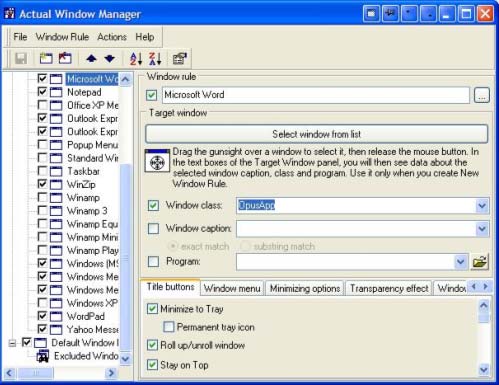Toggle the Microsoft Word window rule checkbox
Viewport: 499px width, 385px height.
click(x=151, y=95)
